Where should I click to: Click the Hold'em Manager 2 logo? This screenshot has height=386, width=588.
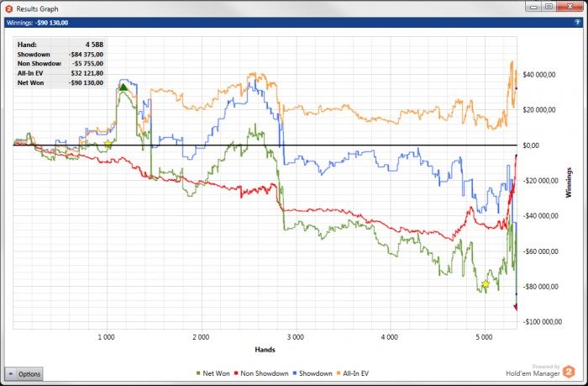pos(569,372)
